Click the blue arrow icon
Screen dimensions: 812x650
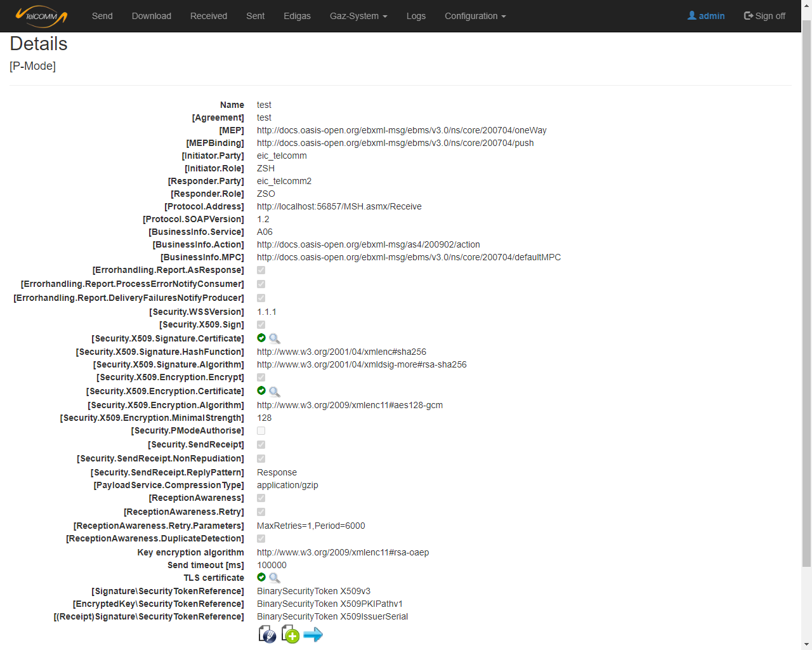coord(313,635)
